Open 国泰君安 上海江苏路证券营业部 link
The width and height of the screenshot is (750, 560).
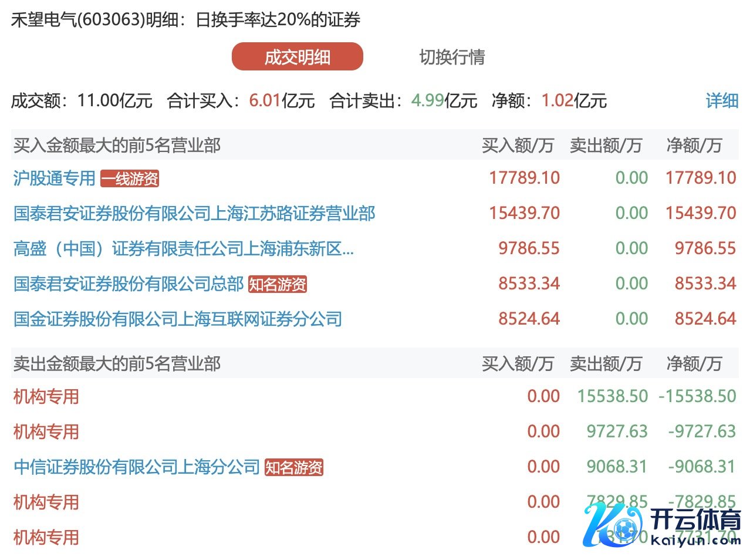click(194, 213)
